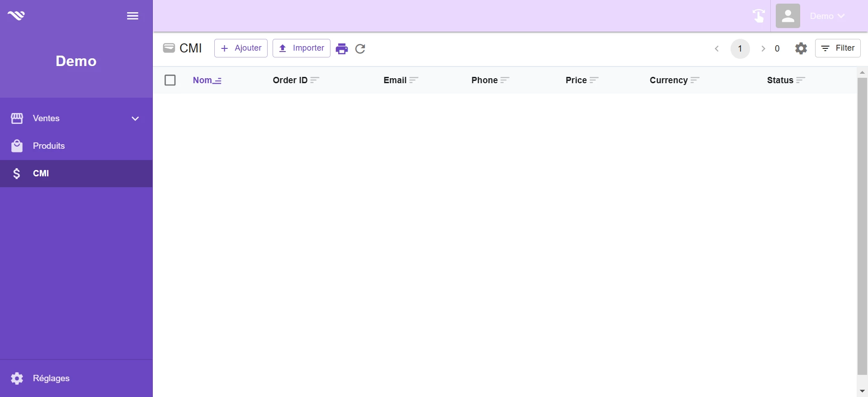
Task: Click the Réglages gear icon
Action: point(17,378)
